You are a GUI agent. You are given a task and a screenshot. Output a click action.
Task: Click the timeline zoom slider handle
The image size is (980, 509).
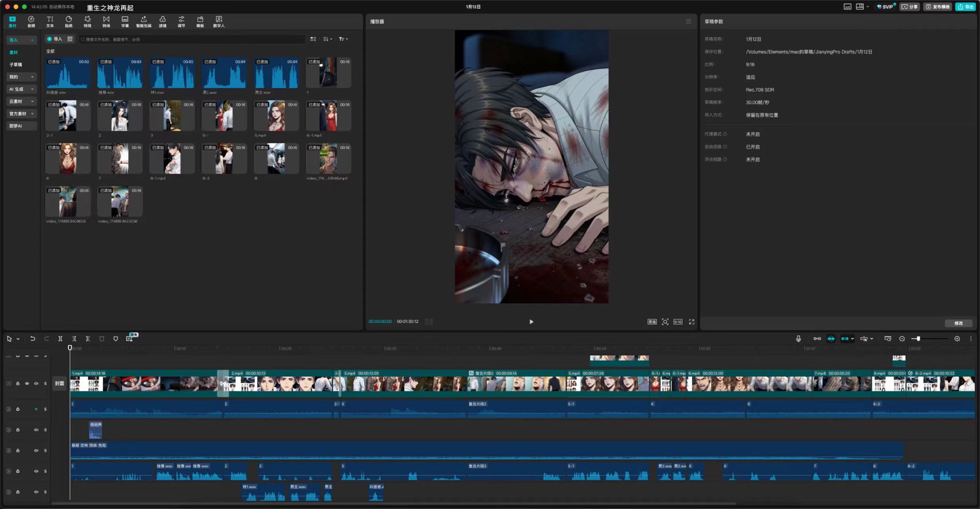click(x=918, y=338)
